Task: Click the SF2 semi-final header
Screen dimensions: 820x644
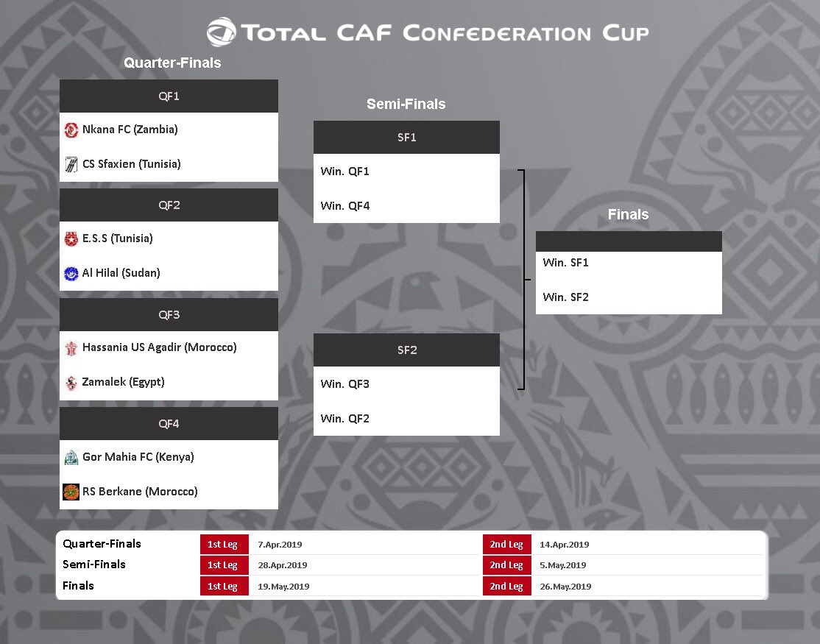Action: [x=406, y=350]
